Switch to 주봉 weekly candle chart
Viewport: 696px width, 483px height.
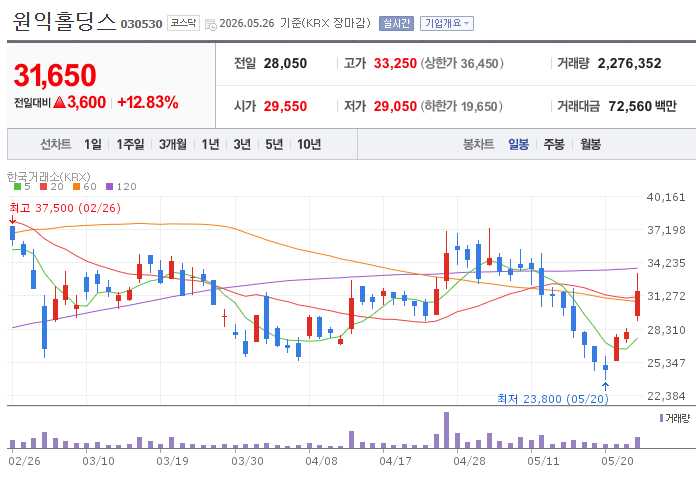(x=554, y=144)
